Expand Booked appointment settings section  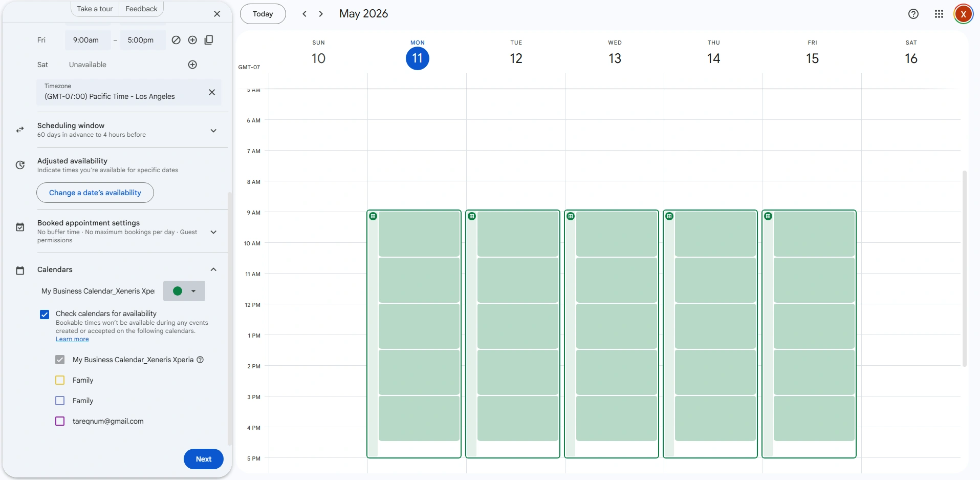(x=213, y=232)
